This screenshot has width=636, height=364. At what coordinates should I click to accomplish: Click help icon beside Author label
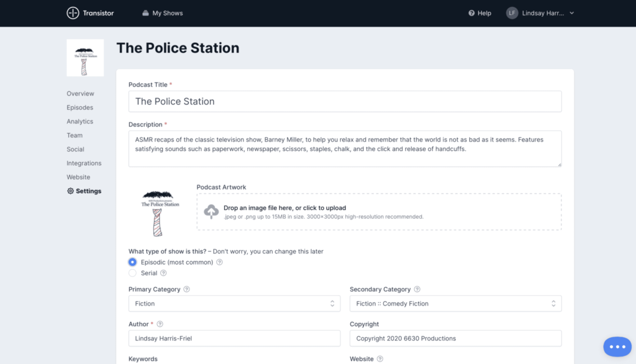pyautogui.click(x=160, y=324)
